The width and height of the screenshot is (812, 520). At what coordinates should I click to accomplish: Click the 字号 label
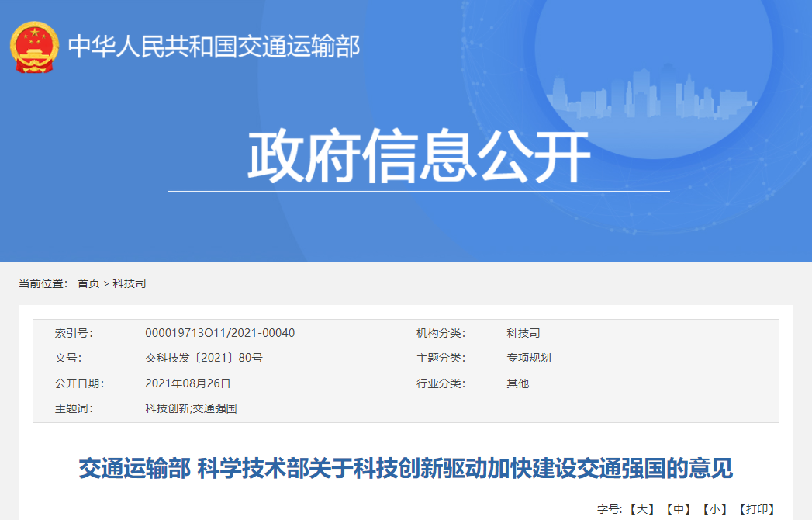[x=610, y=510]
